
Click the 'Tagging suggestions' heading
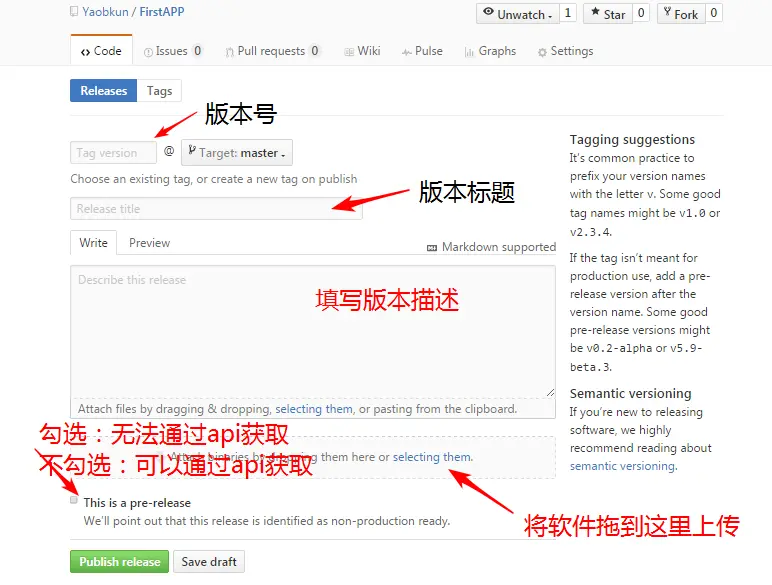(632, 139)
